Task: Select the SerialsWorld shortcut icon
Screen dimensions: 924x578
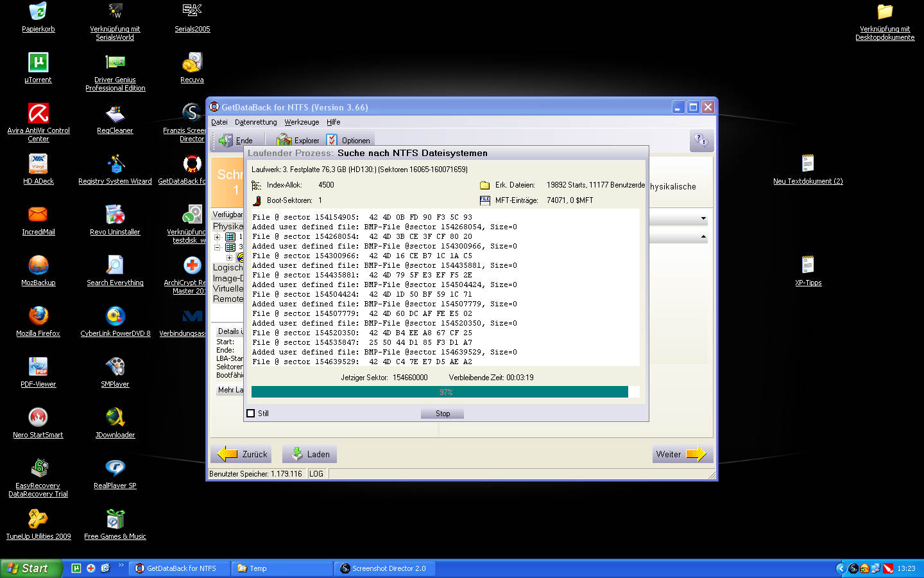Action: click(x=116, y=12)
